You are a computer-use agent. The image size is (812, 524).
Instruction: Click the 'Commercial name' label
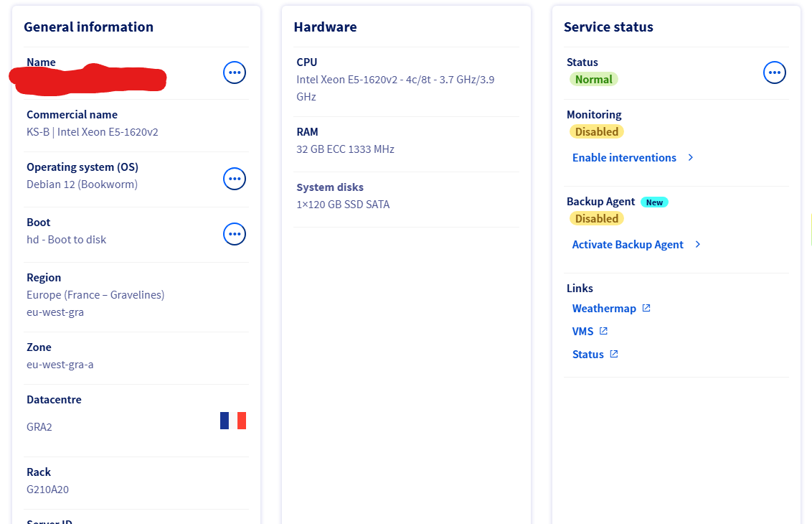point(72,115)
